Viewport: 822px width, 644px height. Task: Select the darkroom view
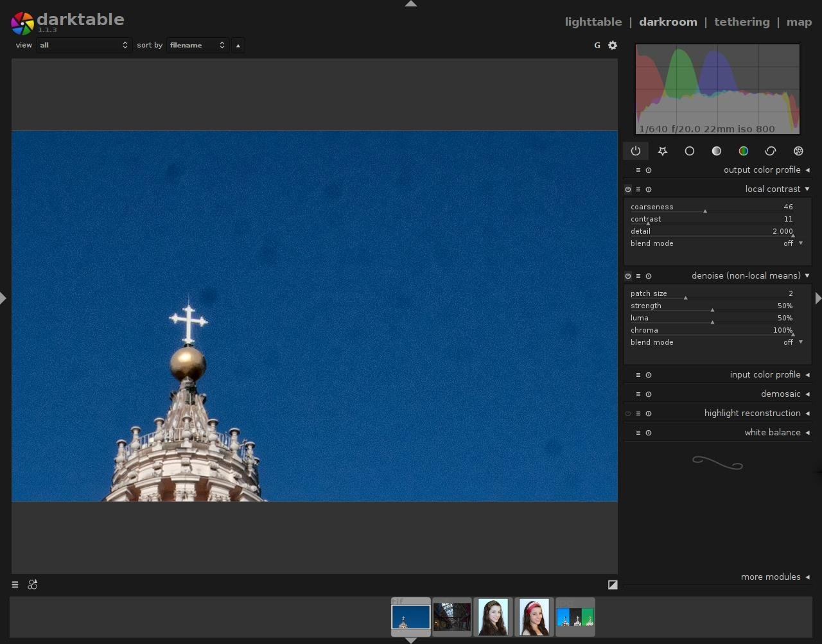[668, 22]
